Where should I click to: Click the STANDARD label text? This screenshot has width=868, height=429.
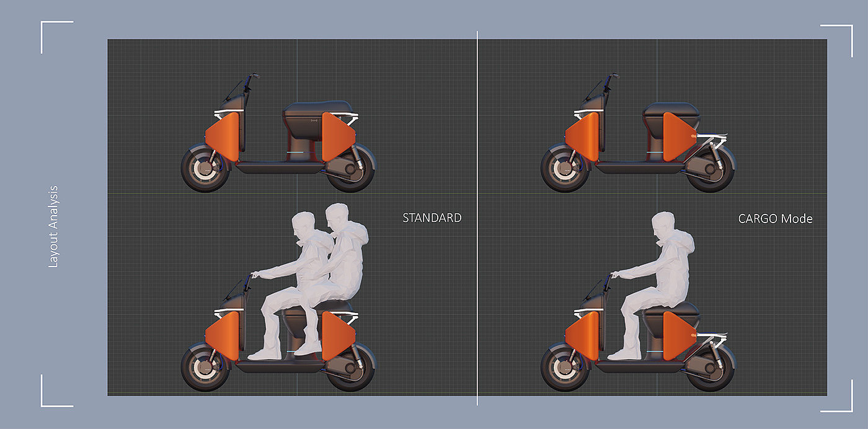point(432,218)
